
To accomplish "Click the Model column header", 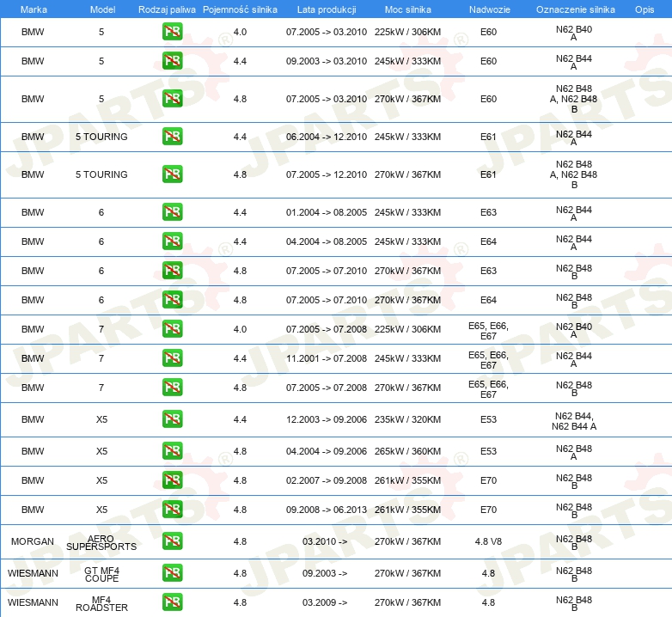I will pyautogui.click(x=102, y=9).
